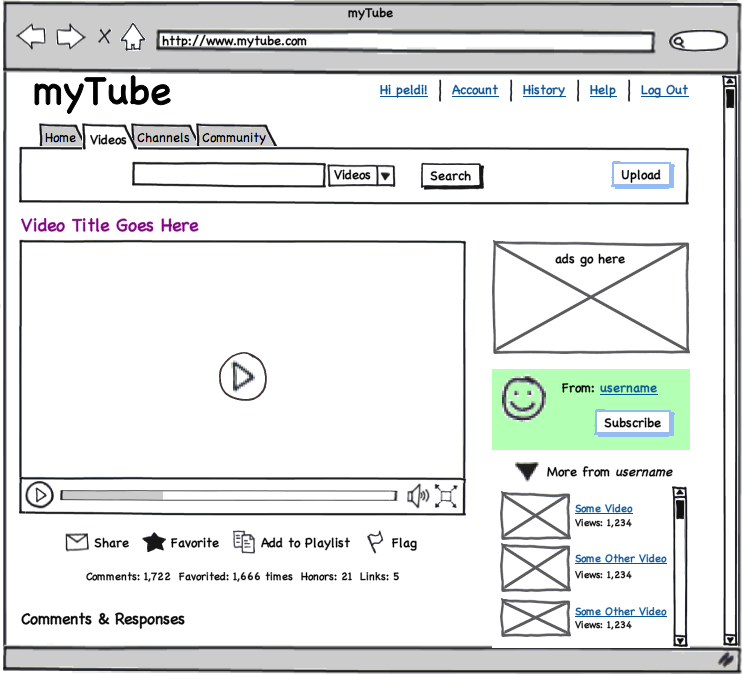Go to the browser home icon
742x674 pixels.
point(133,36)
